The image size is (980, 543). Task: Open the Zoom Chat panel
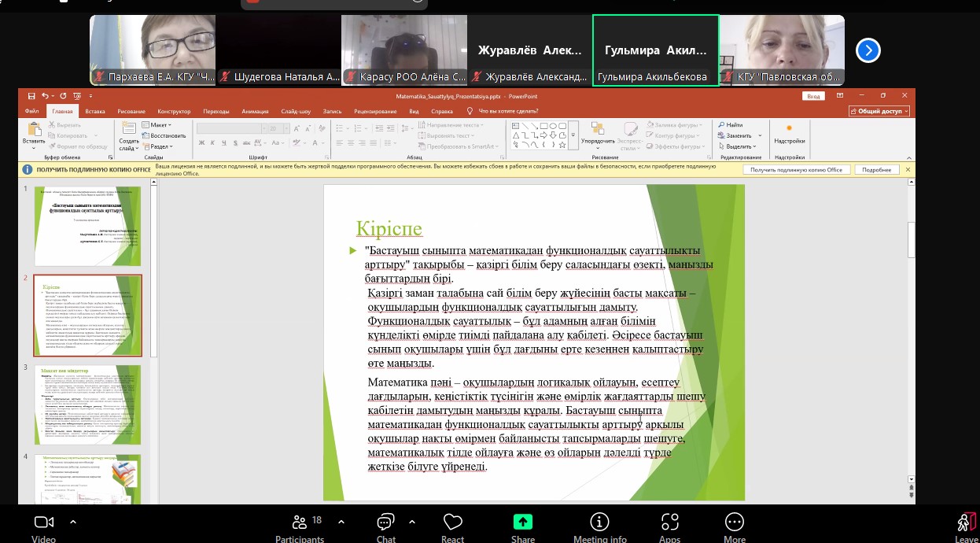click(x=385, y=523)
